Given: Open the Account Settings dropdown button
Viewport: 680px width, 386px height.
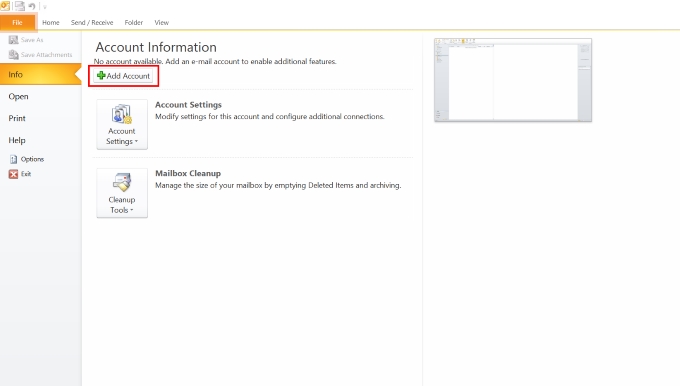Looking at the screenshot, I should click(x=122, y=124).
